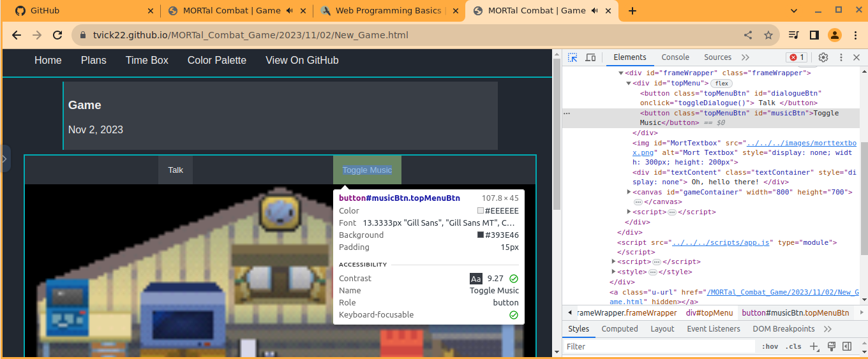Open the browser media control icon
The width and height of the screenshot is (868, 359).
[793, 35]
